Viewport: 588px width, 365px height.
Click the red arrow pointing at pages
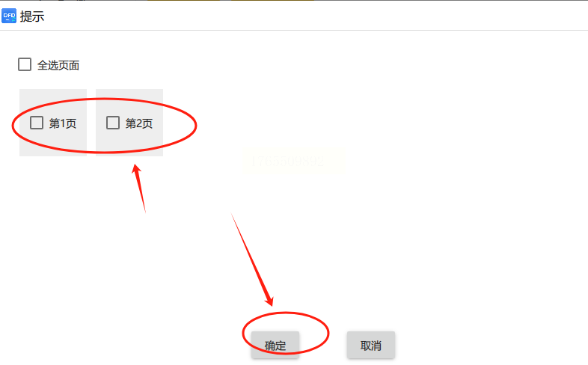138,188
